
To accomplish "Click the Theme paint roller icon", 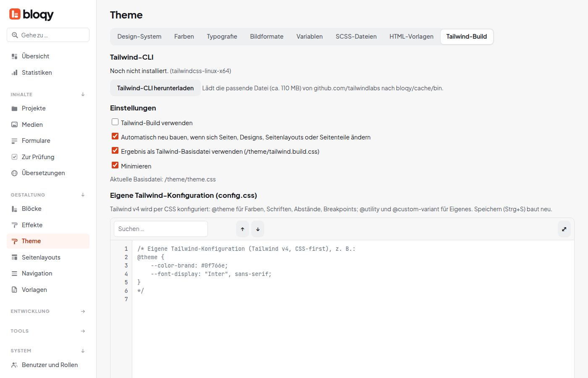I will point(14,241).
